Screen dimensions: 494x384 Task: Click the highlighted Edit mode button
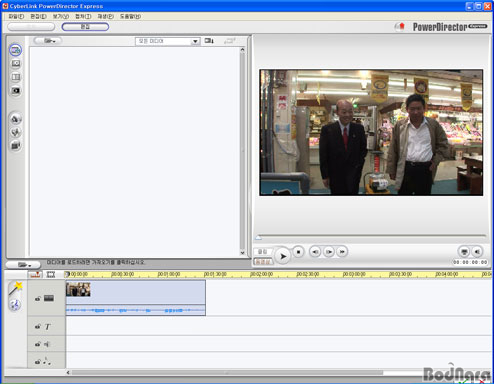pos(85,27)
